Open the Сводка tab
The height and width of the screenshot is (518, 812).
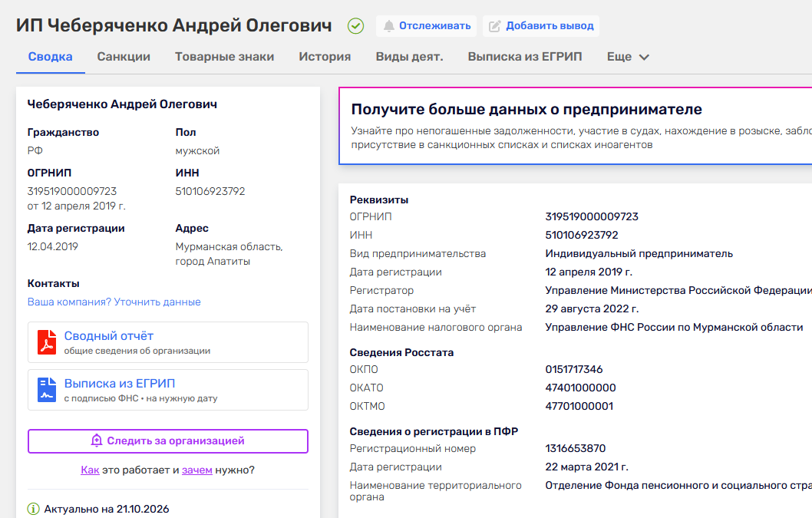(x=50, y=57)
